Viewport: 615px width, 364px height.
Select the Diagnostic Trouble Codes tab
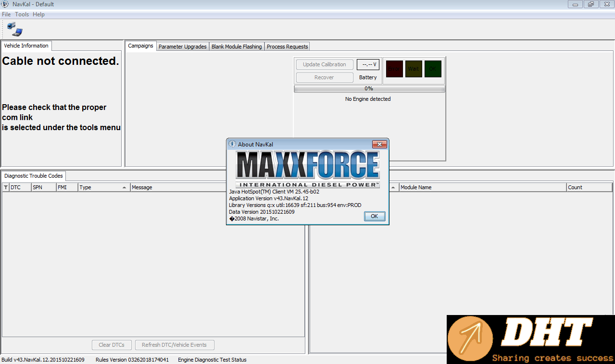(34, 176)
